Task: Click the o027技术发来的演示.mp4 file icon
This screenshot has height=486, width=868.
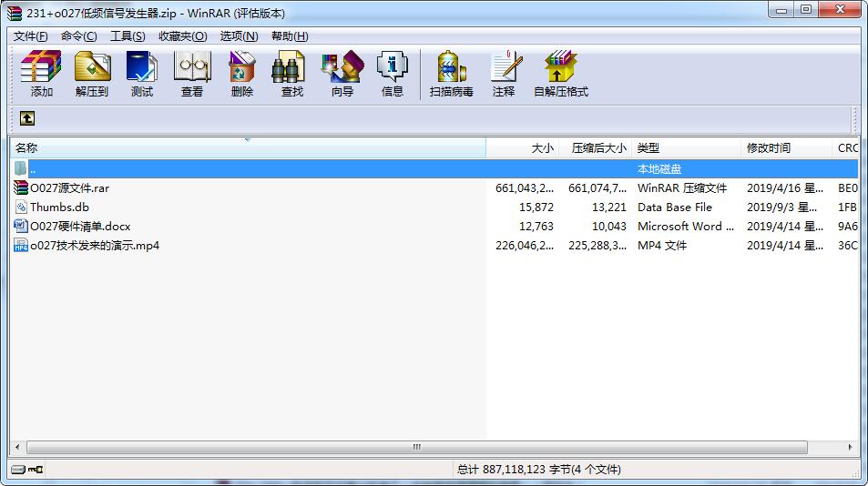Action: [x=20, y=246]
